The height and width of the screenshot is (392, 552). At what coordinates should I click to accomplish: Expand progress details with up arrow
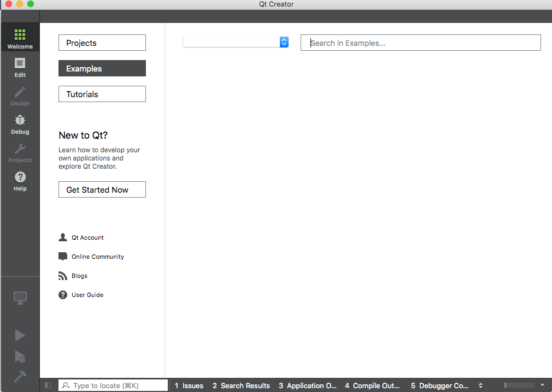tap(543, 385)
